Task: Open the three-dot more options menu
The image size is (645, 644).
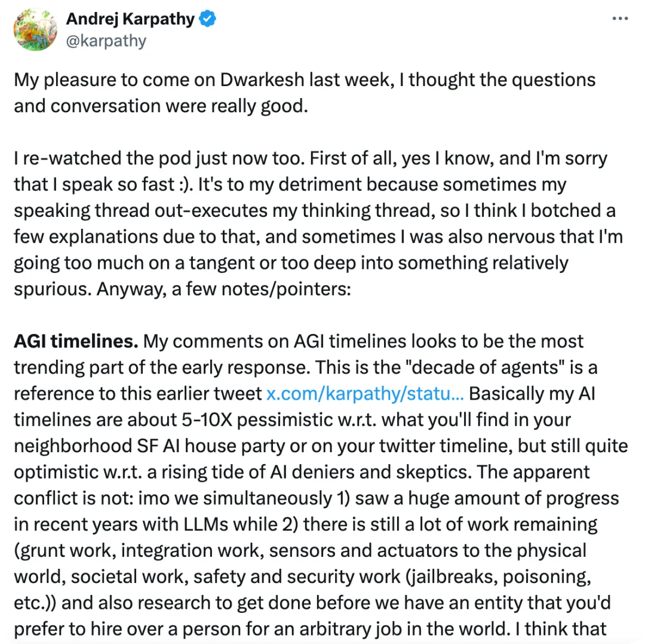Action: click(x=621, y=19)
